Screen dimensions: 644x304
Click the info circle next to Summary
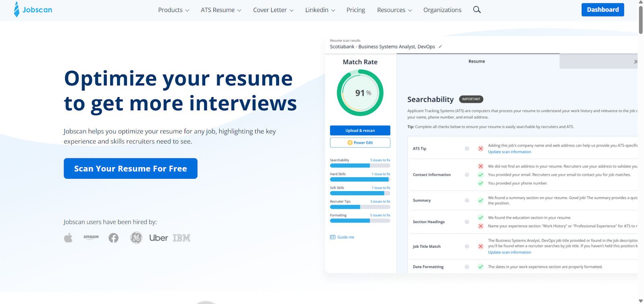(467, 201)
